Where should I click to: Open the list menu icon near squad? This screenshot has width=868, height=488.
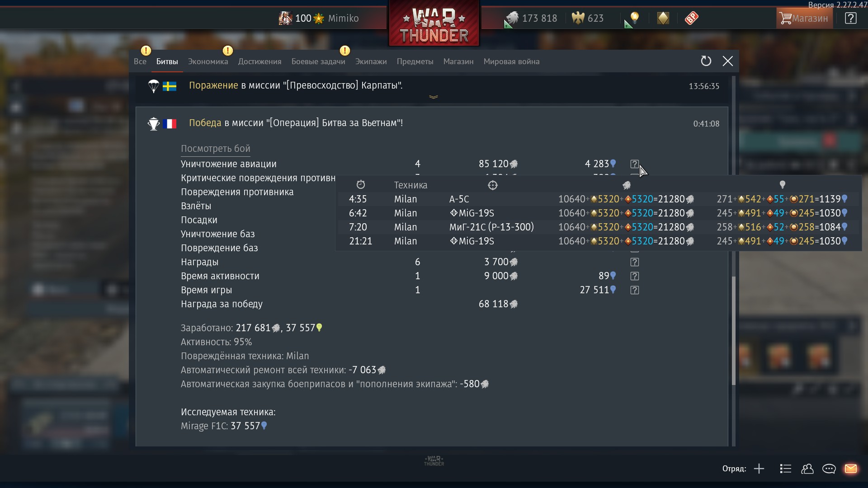[785, 469]
